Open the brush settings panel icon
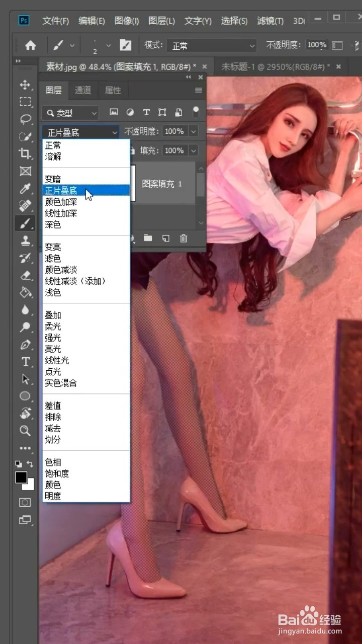 click(125, 45)
